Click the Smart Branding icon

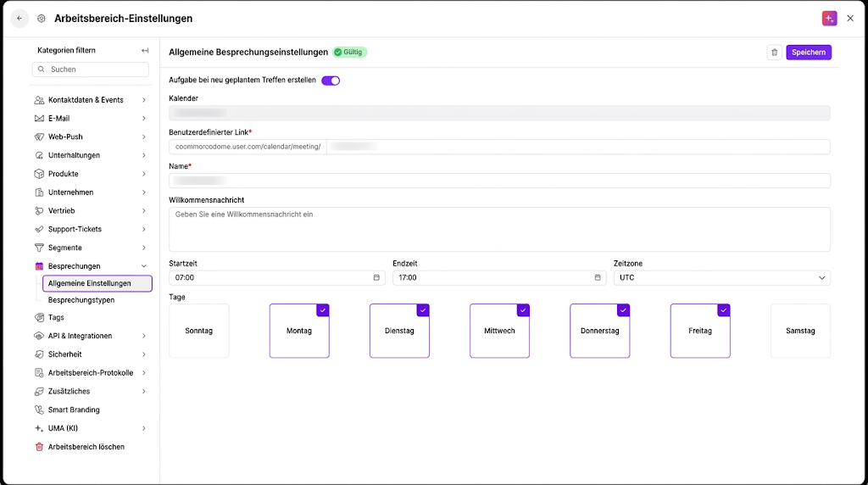pyautogui.click(x=39, y=410)
